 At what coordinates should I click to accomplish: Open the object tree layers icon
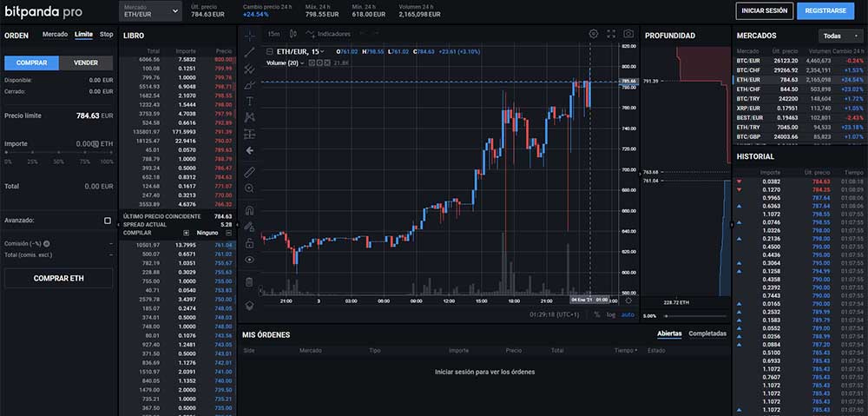[250, 305]
